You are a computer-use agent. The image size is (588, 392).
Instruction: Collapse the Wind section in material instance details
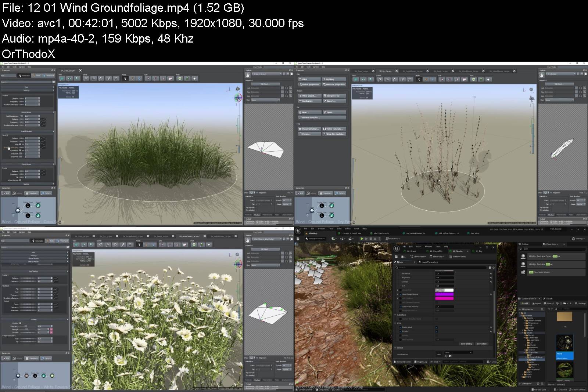[x=396, y=323]
